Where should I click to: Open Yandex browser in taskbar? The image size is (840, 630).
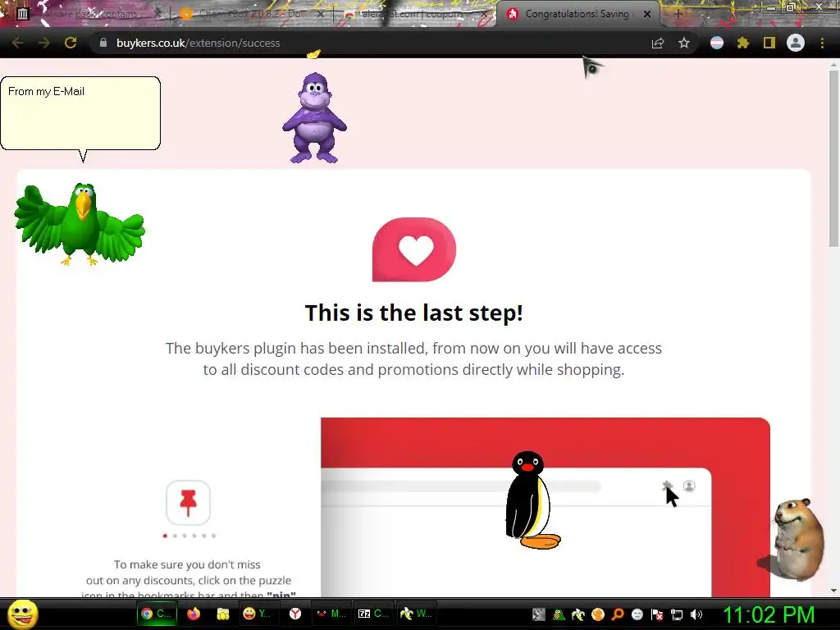click(x=295, y=614)
